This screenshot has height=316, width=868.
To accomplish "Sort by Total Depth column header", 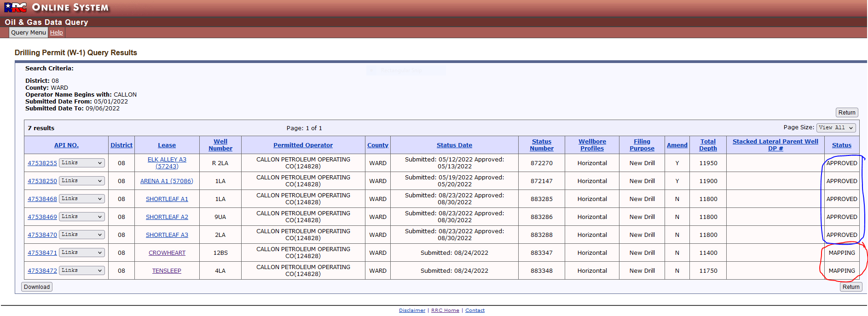I will point(708,145).
